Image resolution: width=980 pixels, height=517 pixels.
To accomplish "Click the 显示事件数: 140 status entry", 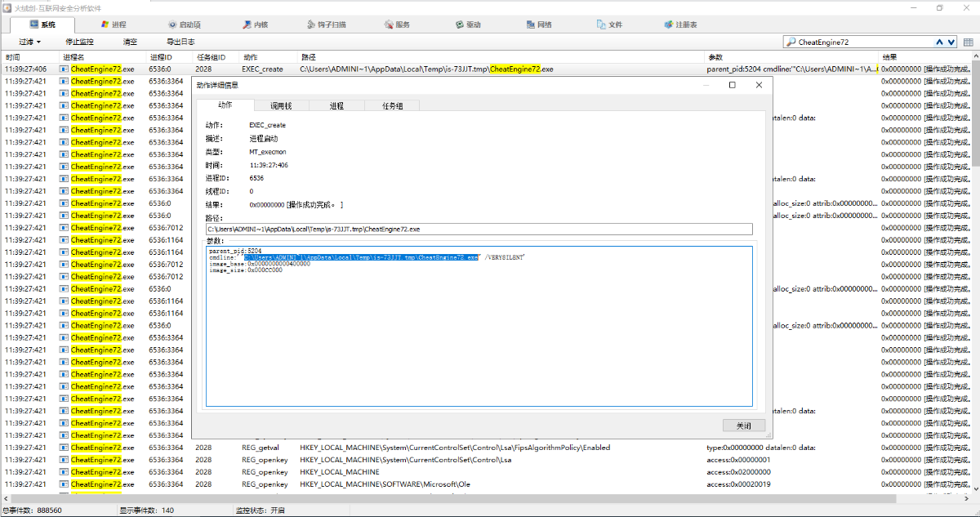I will [146, 510].
